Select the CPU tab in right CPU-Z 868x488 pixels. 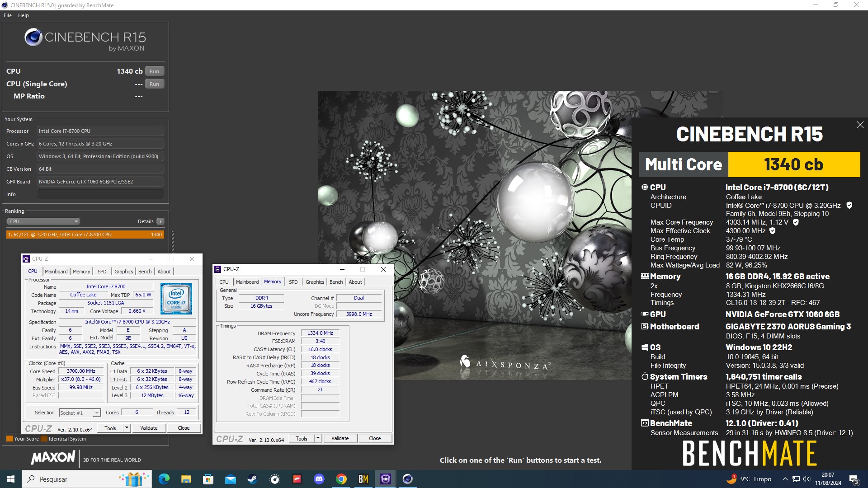pyautogui.click(x=224, y=282)
